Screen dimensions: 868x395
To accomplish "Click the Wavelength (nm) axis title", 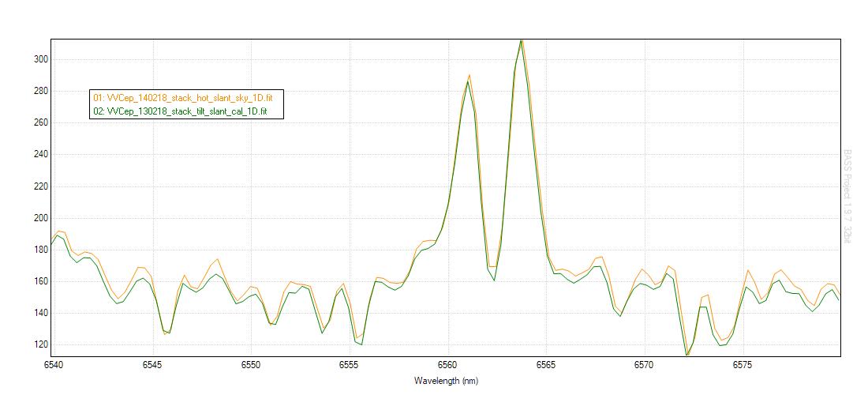I will [x=446, y=381].
